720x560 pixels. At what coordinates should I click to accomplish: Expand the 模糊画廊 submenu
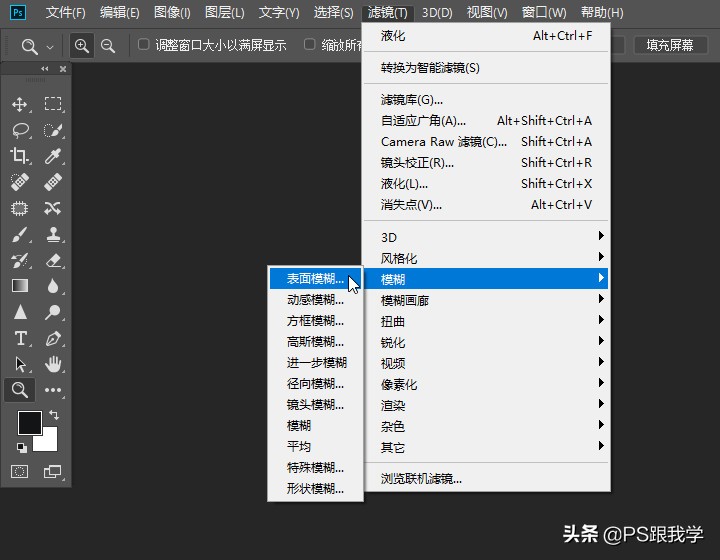[x=486, y=300]
